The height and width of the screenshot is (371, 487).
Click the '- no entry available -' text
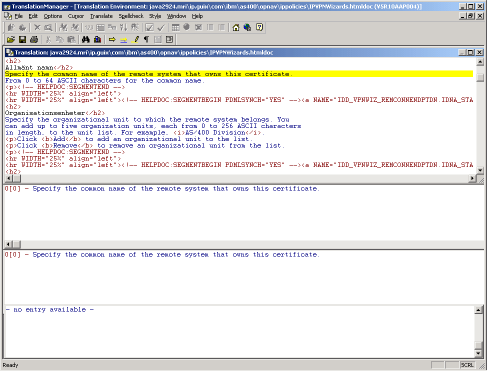click(50, 310)
